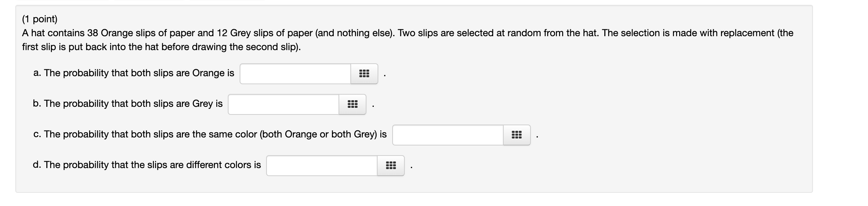This screenshot has height=206, width=868.
Task: Open equation editor grid for answer c
Action: coord(517,135)
